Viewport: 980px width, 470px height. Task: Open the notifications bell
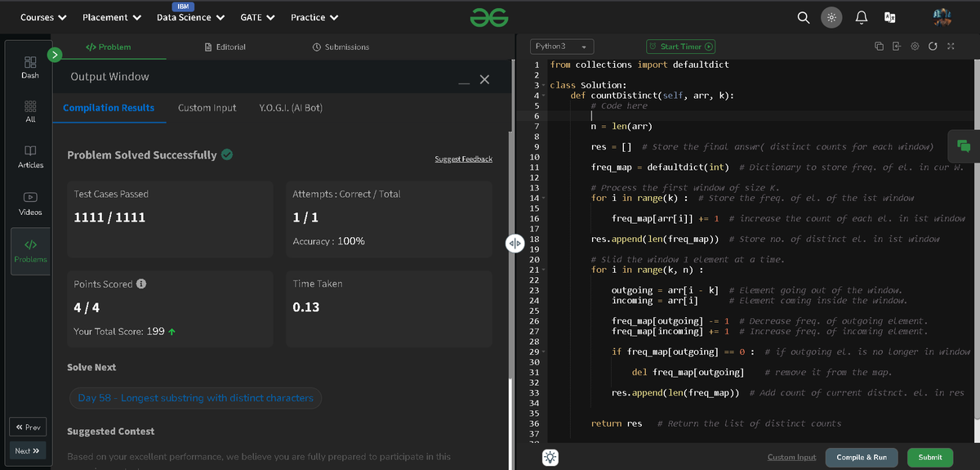[861, 17]
